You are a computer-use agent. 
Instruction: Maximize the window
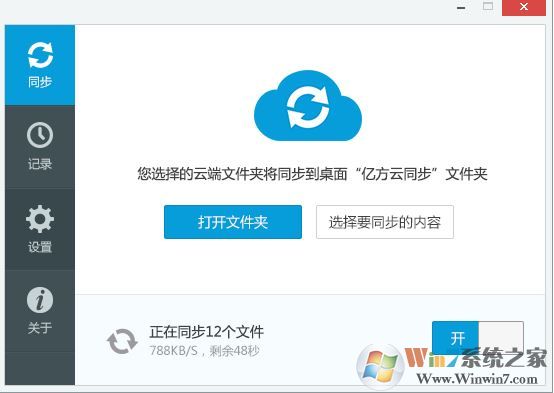[488, 6]
